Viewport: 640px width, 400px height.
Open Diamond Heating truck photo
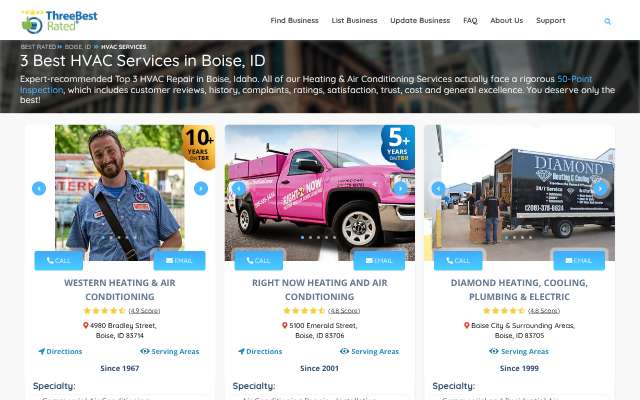(x=519, y=193)
